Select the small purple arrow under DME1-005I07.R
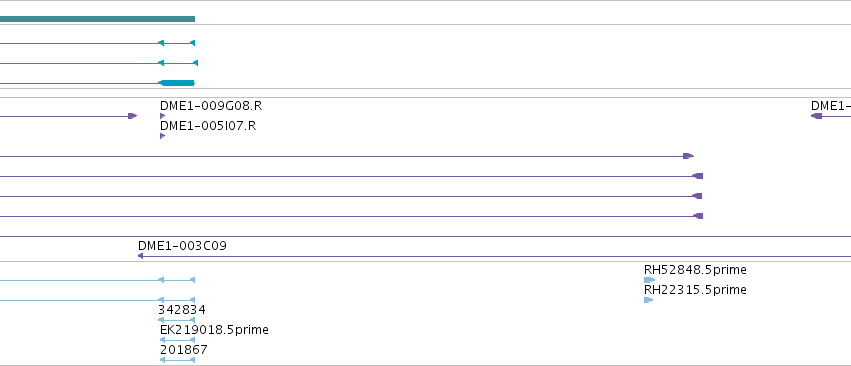Viewport: 851px width, 366px height. coord(162,136)
